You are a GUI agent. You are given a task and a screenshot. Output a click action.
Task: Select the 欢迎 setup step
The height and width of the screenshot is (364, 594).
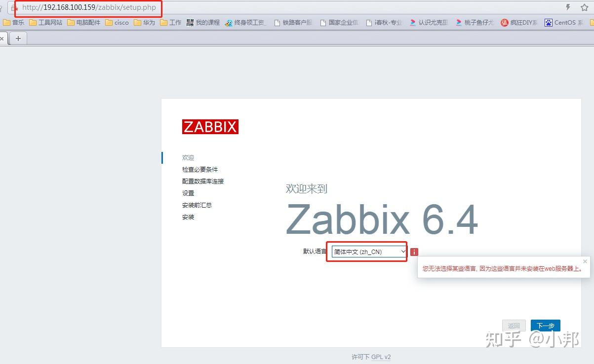tap(188, 158)
